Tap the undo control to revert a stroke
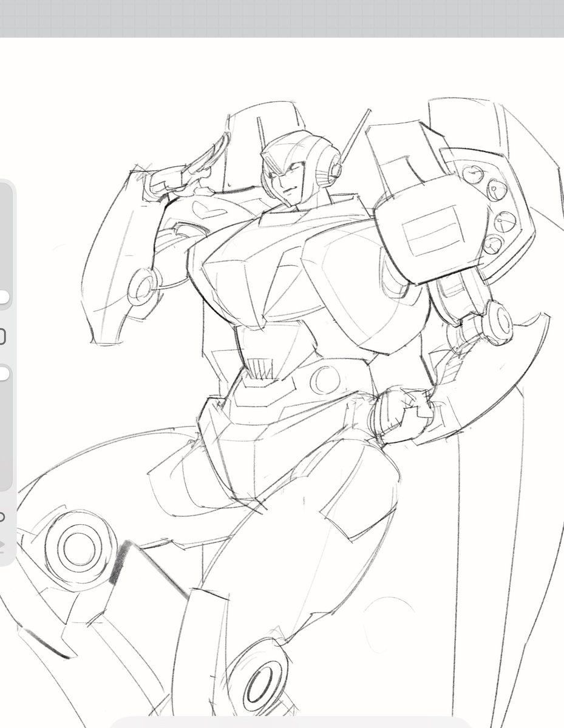This screenshot has height=728, width=564. 4,543
